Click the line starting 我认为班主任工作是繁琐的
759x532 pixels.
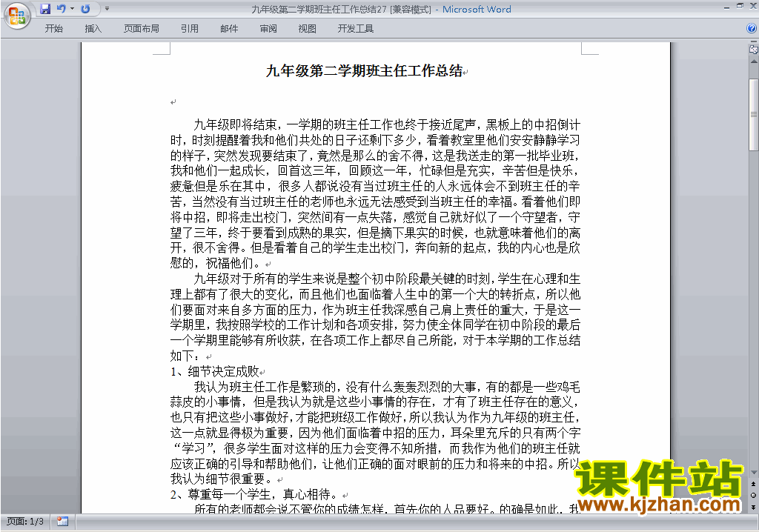pos(387,387)
